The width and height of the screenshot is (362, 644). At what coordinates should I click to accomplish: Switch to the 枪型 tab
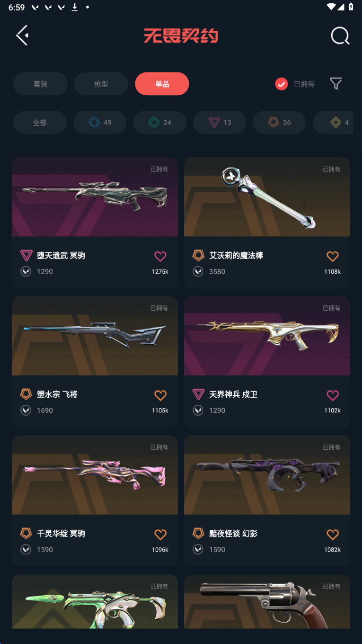[101, 84]
